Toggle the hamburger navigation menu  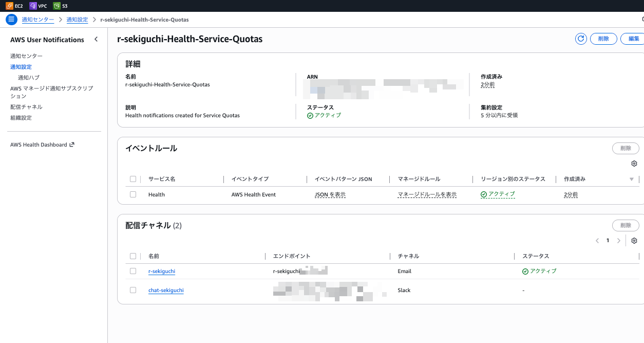[11, 20]
